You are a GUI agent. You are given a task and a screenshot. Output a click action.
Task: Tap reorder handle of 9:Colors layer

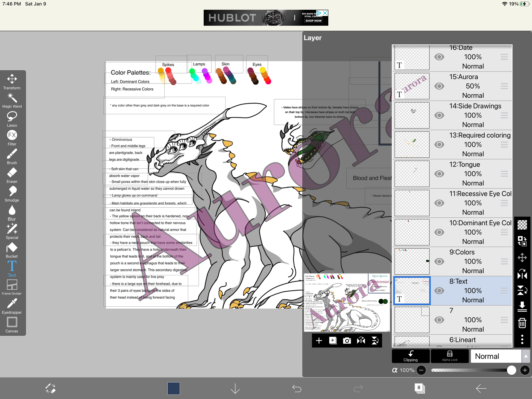point(504,261)
